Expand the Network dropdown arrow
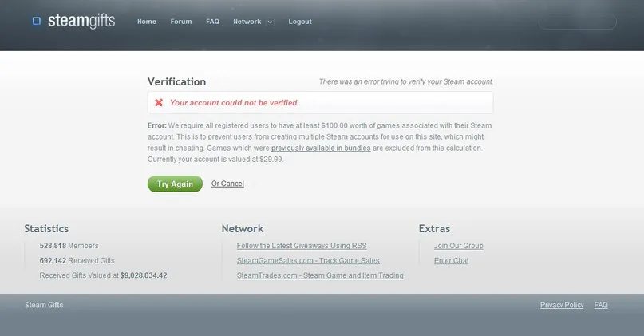644x336 pixels. tap(270, 22)
